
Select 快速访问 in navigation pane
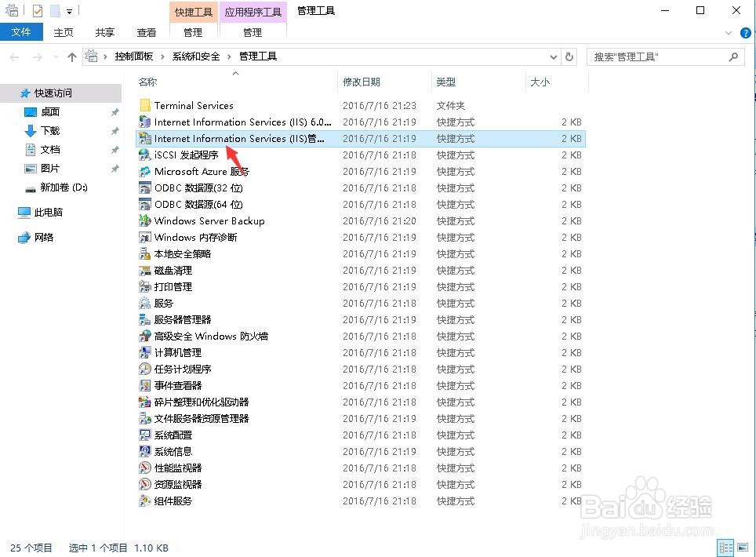pyautogui.click(x=60, y=93)
